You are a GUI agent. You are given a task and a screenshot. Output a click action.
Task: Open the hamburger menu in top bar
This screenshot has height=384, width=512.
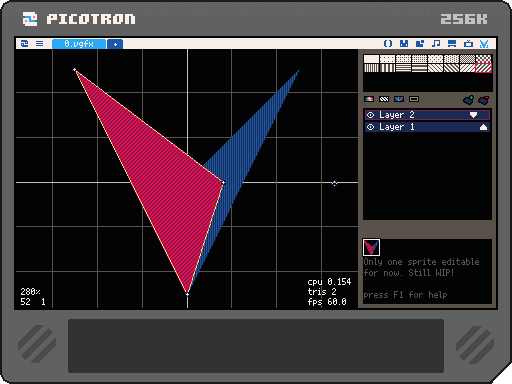(x=39, y=44)
